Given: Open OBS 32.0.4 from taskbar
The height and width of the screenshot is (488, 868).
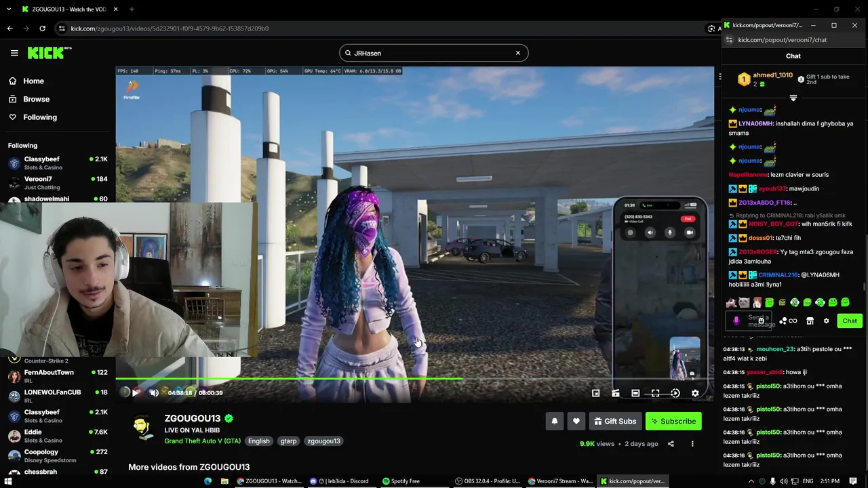Looking at the screenshot, I should click(488, 481).
